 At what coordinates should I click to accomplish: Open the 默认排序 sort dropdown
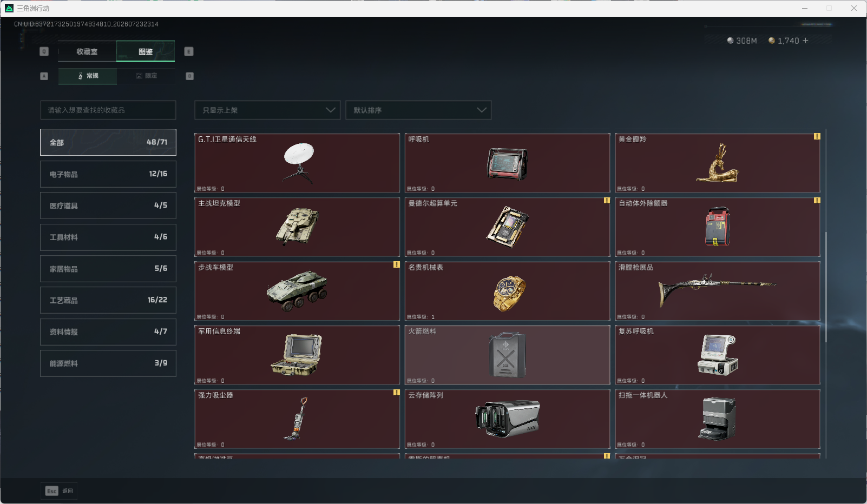[x=418, y=110]
